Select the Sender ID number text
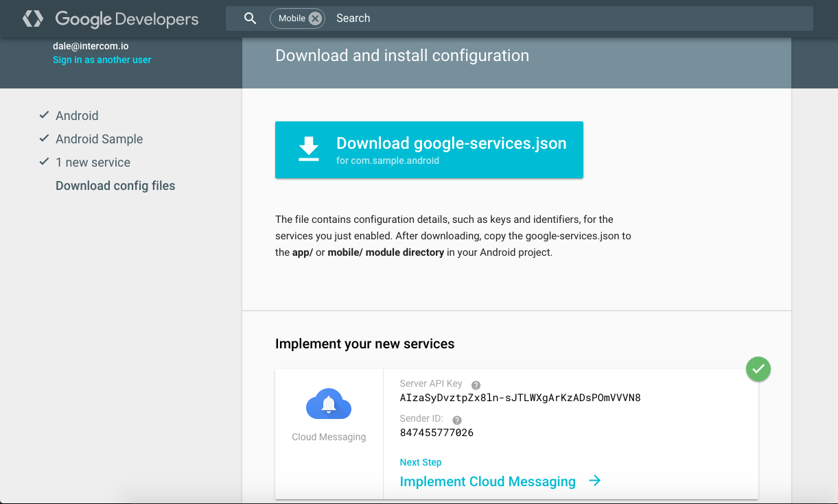This screenshot has width=838, height=504. point(437,433)
